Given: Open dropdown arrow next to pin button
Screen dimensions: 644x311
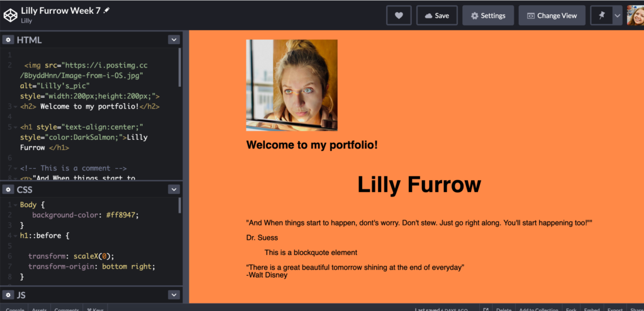Looking at the screenshot, I should point(618,16).
